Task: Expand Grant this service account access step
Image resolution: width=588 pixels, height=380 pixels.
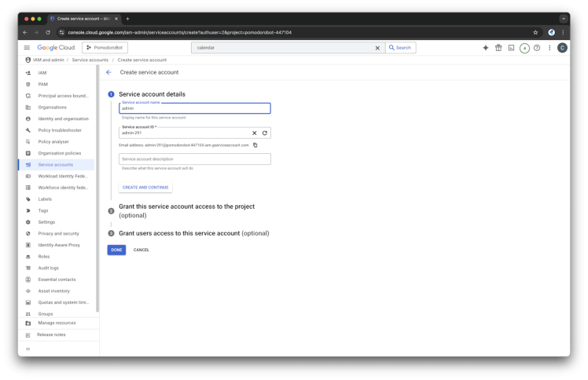Action: pos(186,206)
